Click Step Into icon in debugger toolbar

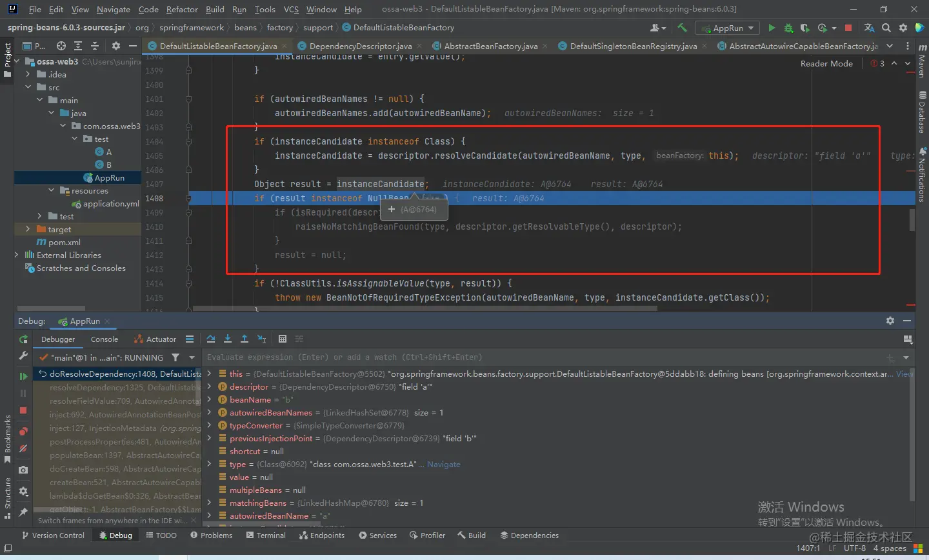pyautogui.click(x=228, y=339)
